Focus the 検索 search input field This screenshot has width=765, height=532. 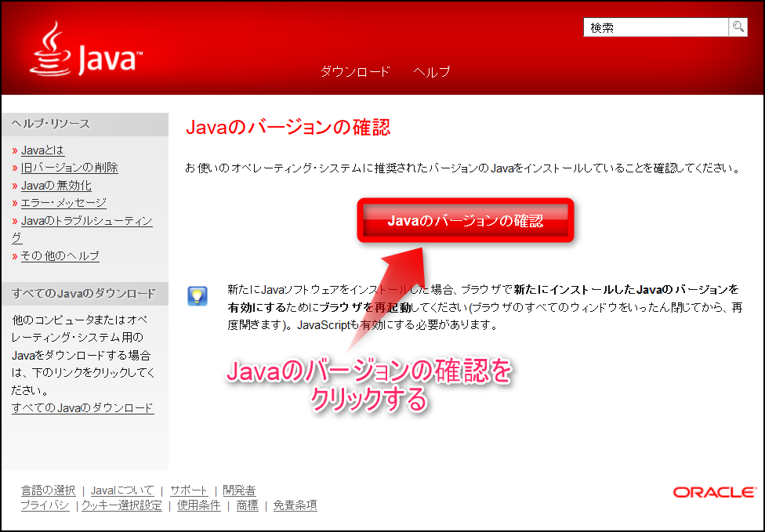(x=655, y=27)
